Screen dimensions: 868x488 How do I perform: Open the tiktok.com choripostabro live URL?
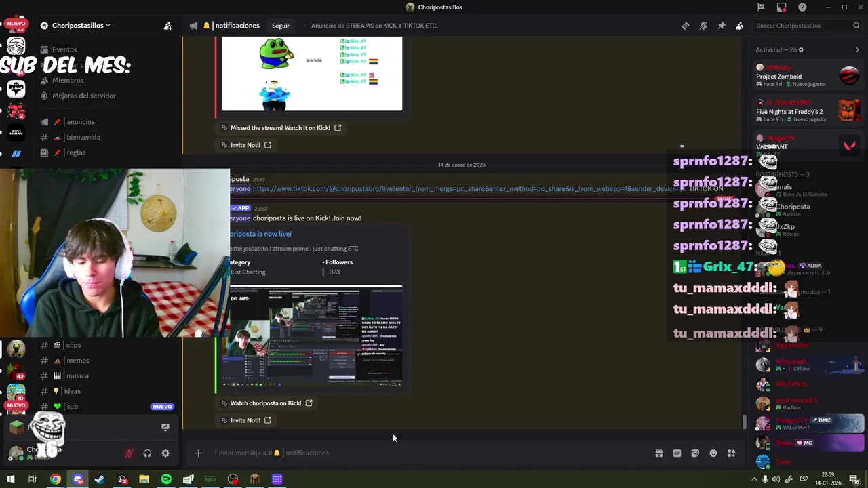(x=468, y=189)
